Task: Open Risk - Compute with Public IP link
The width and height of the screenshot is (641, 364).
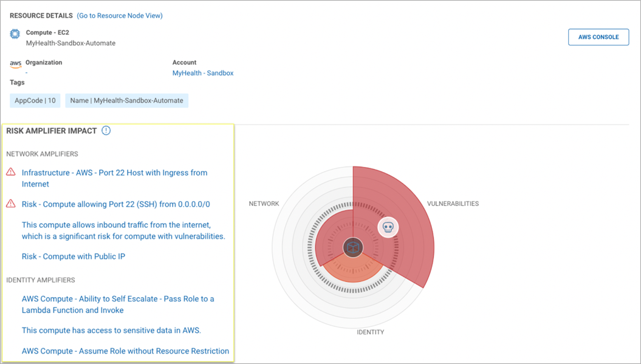Action: click(73, 256)
